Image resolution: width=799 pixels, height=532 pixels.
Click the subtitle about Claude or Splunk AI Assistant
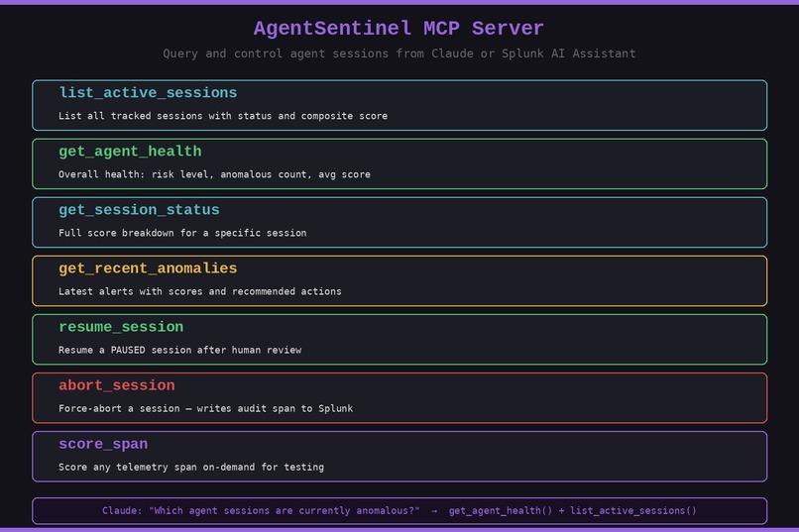click(399, 53)
